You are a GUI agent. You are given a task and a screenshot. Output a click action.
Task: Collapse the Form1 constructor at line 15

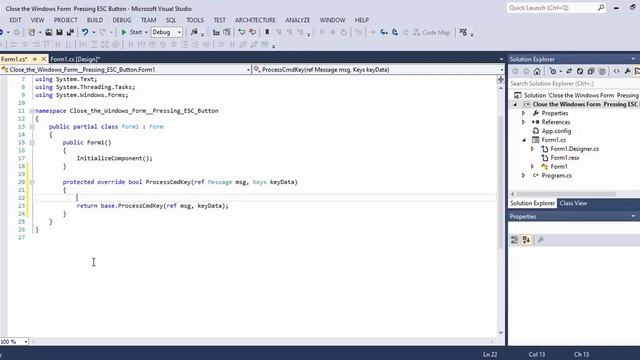click(x=32, y=142)
